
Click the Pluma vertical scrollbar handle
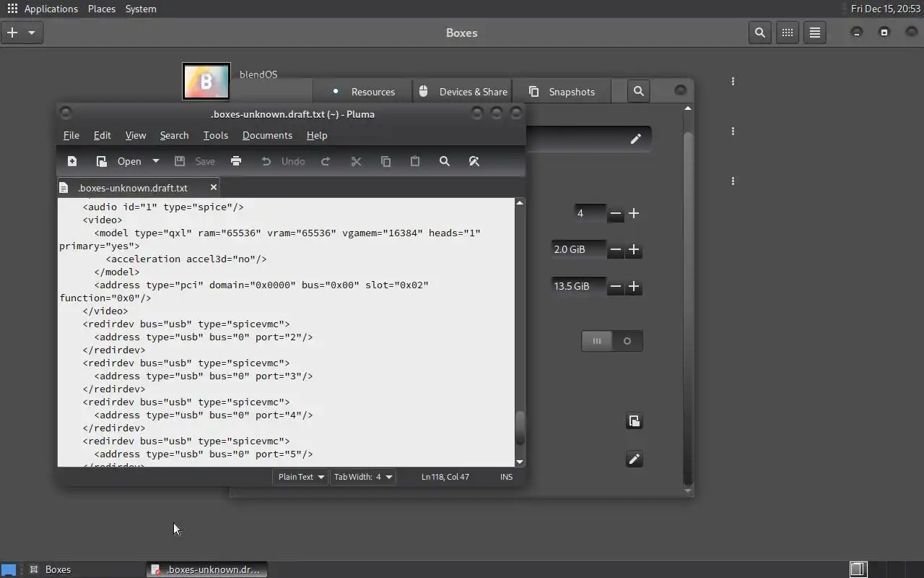pos(520,428)
